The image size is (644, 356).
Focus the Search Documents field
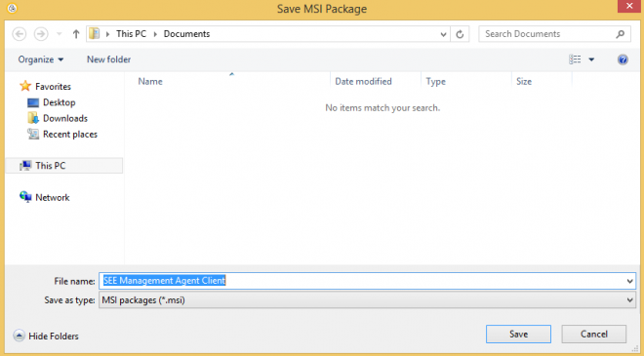554,34
